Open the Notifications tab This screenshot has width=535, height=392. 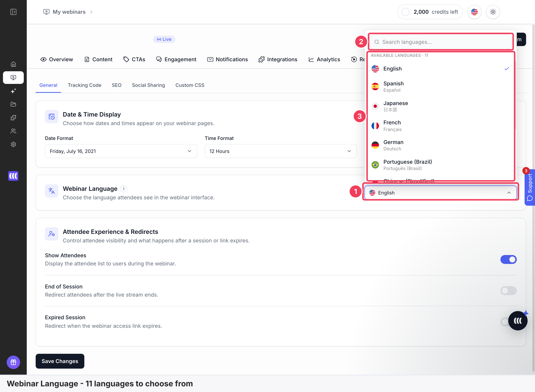[x=228, y=59]
